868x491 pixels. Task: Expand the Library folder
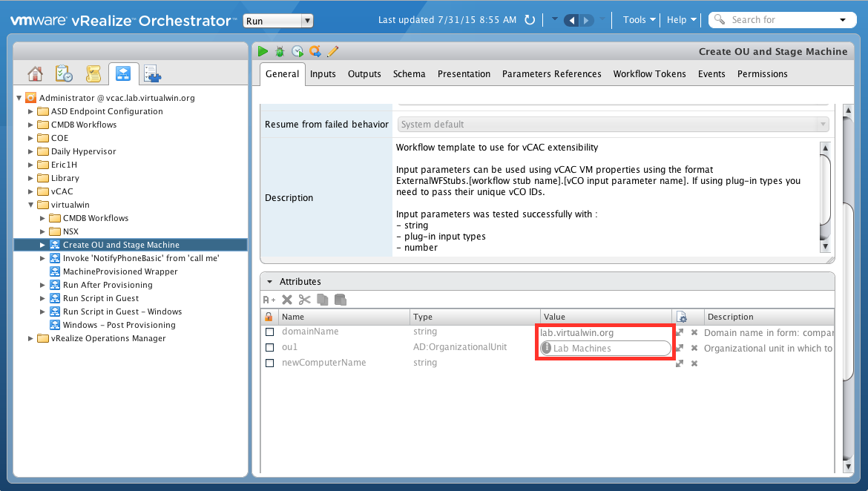pos(31,178)
